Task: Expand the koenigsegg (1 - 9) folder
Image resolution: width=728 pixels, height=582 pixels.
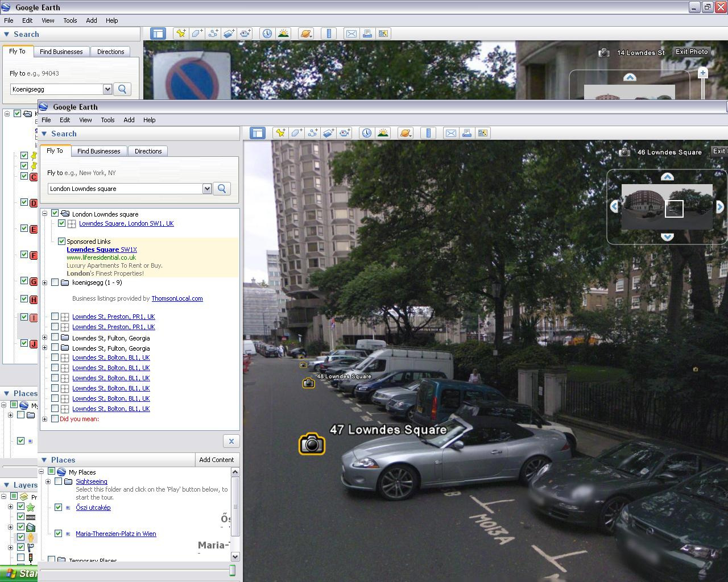Action: pos(44,282)
